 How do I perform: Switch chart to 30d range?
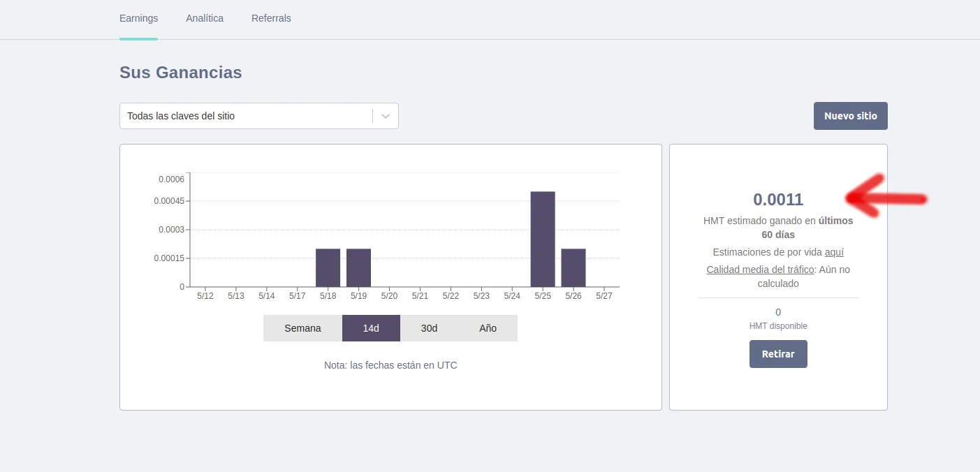pyautogui.click(x=429, y=328)
